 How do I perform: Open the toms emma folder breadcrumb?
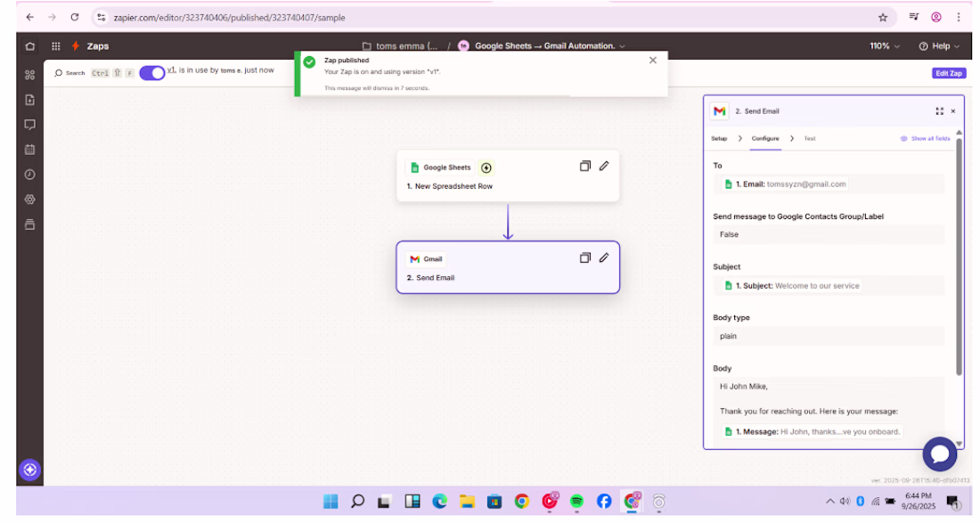[400, 46]
